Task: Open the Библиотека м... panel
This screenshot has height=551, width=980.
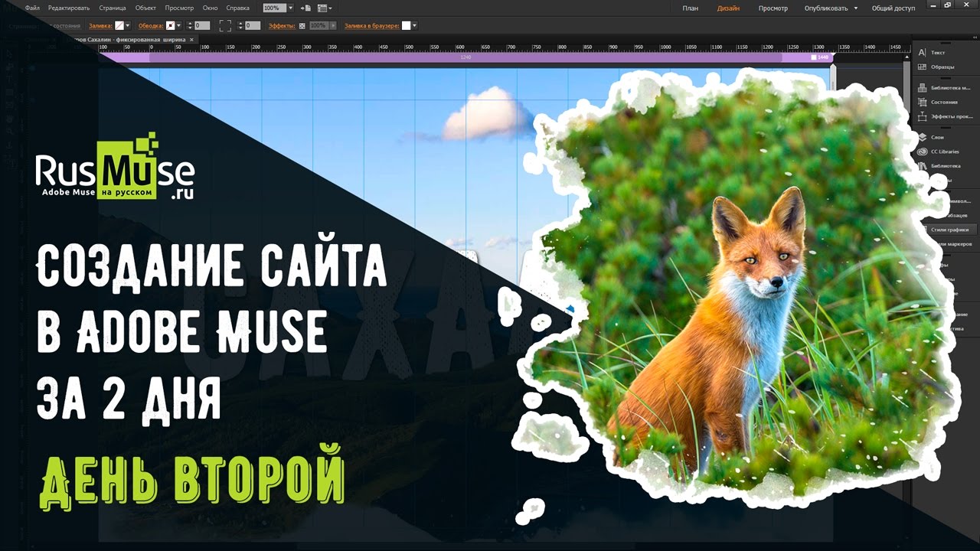Action: [943, 88]
